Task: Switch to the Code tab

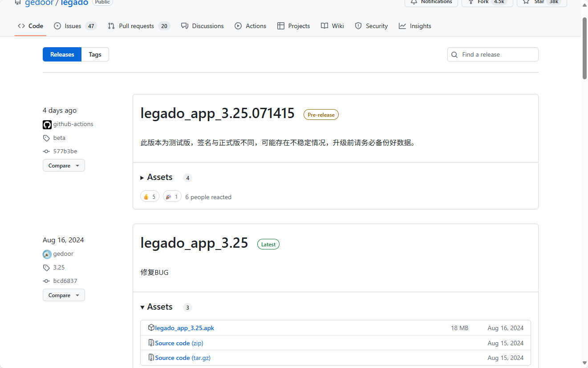Action: tap(30, 26)
